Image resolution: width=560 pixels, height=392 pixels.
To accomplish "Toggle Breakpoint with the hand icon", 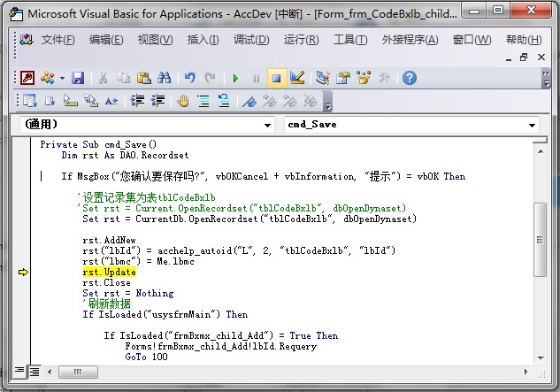I will pyautogui.click(x=183, y=101).
